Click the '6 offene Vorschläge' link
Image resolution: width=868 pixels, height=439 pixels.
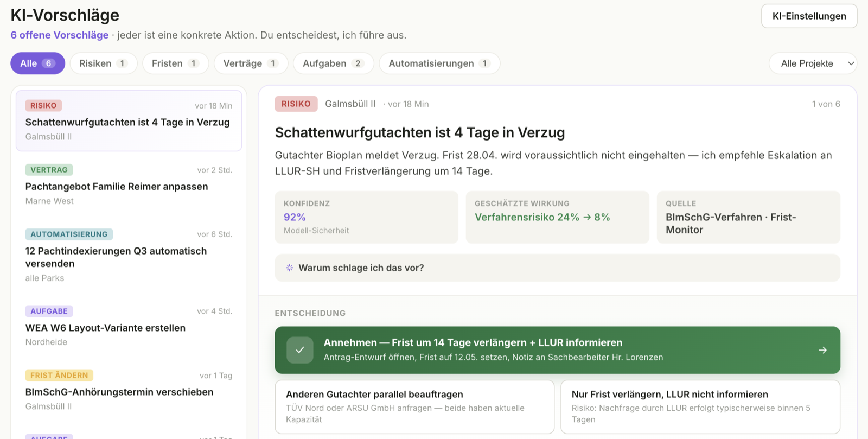(60, 35)
